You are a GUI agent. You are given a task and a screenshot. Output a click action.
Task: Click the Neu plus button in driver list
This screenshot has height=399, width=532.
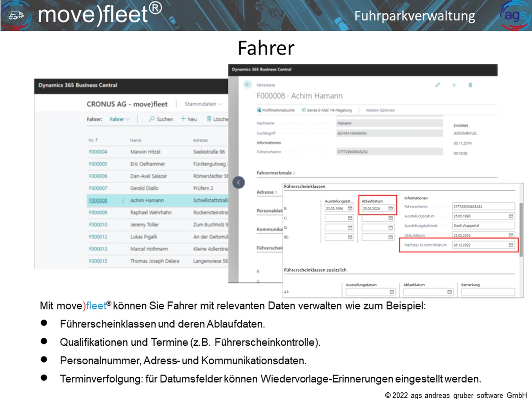pos(189,119)
